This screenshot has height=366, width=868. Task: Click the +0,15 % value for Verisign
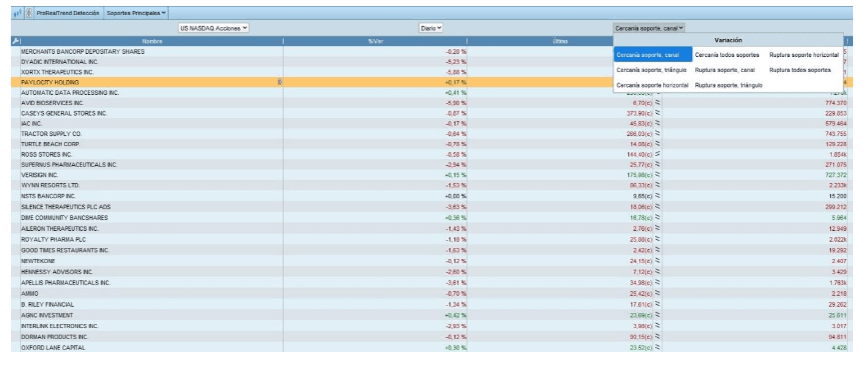click(x=455, y=175)
